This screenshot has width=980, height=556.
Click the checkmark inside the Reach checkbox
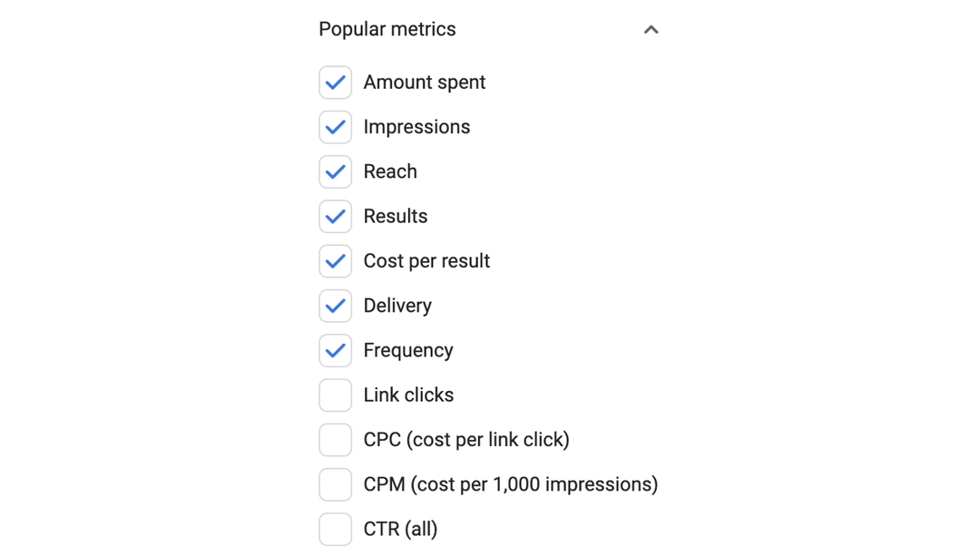tap(335, 171)
